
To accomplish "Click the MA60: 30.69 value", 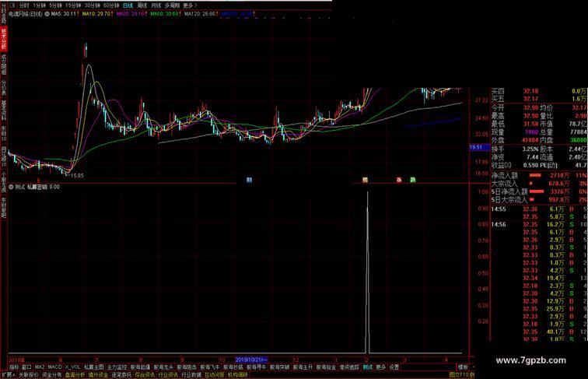I will (x=166, y=14).
